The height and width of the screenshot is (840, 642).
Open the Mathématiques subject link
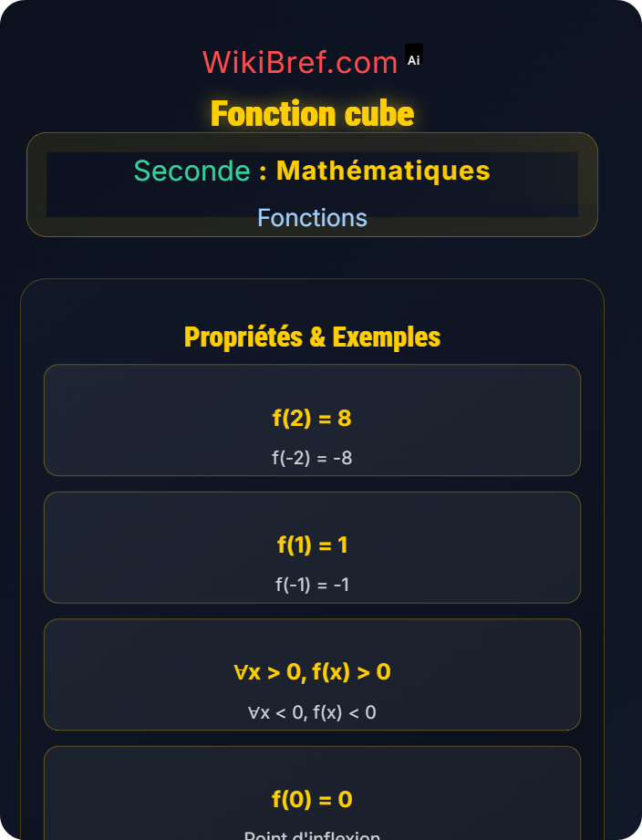click(383, 171)
